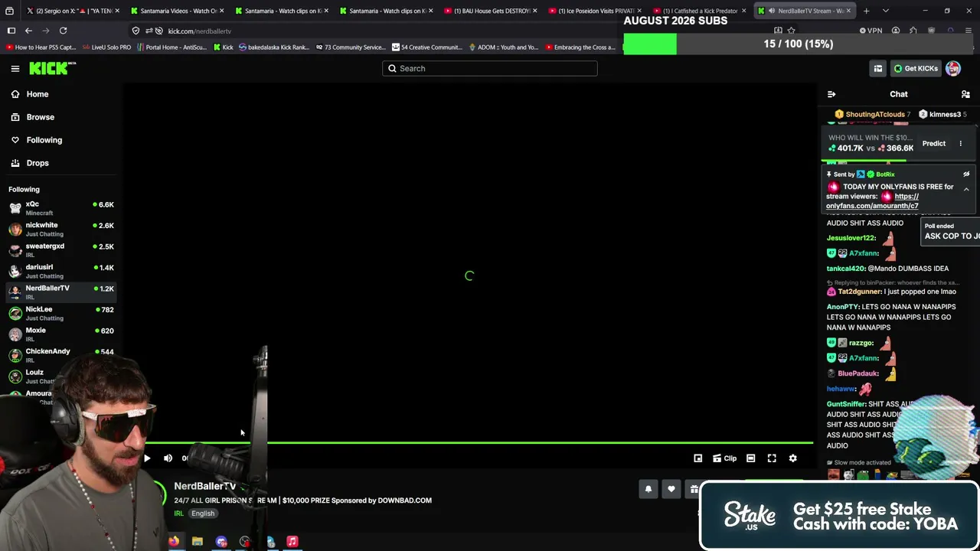Reload the page with the refresh icon
Viewport: 980px width, 551px height.
(63, 31)
